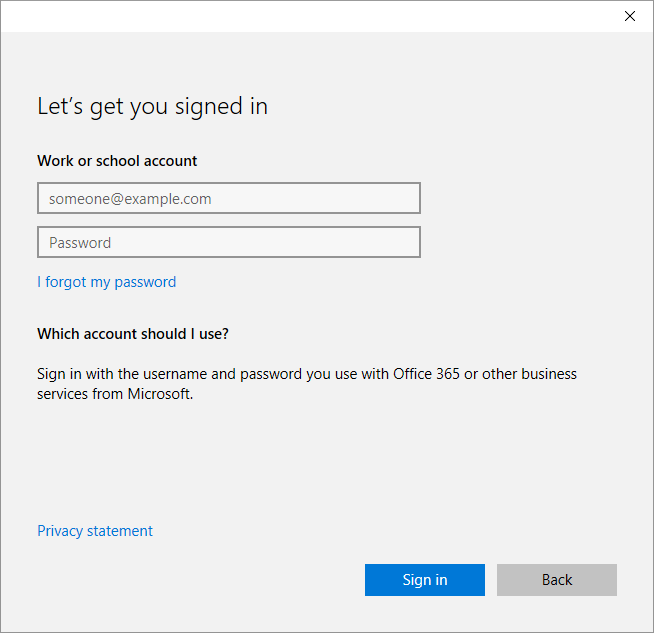Viewport: 654px width, 633px height.
Task: Click the word "Microsoft" in the description
Action: [157, 394]
